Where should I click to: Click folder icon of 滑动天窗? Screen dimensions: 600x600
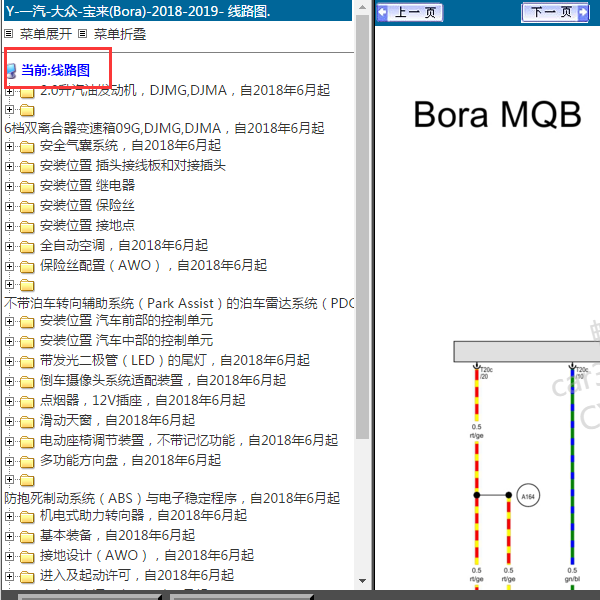[27, 422]
